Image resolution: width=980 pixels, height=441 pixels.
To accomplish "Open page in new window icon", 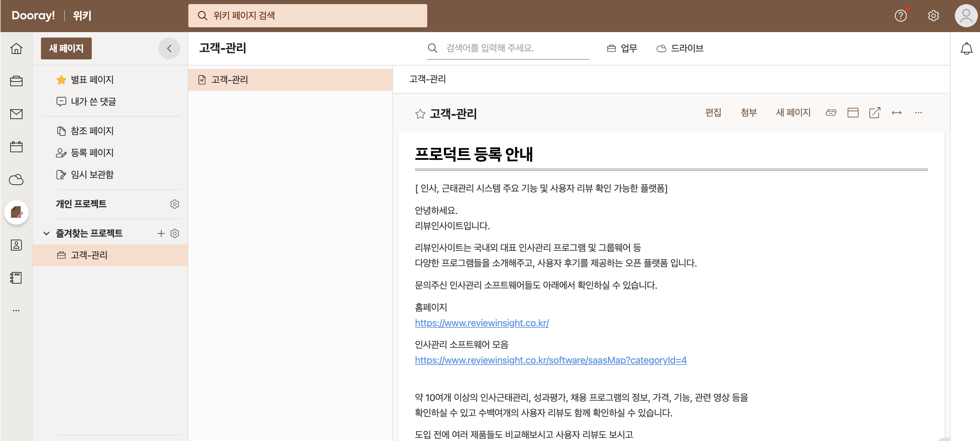I will 874,113.
